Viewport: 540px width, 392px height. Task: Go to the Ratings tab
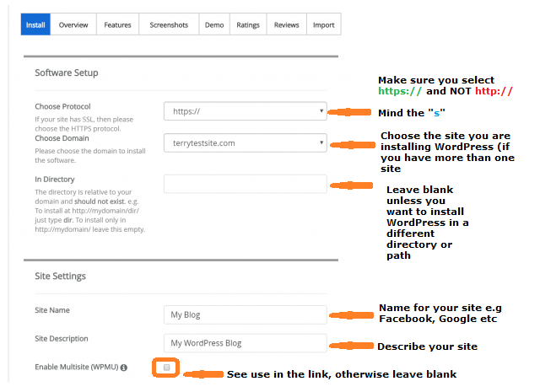click(x=248, y=24)
